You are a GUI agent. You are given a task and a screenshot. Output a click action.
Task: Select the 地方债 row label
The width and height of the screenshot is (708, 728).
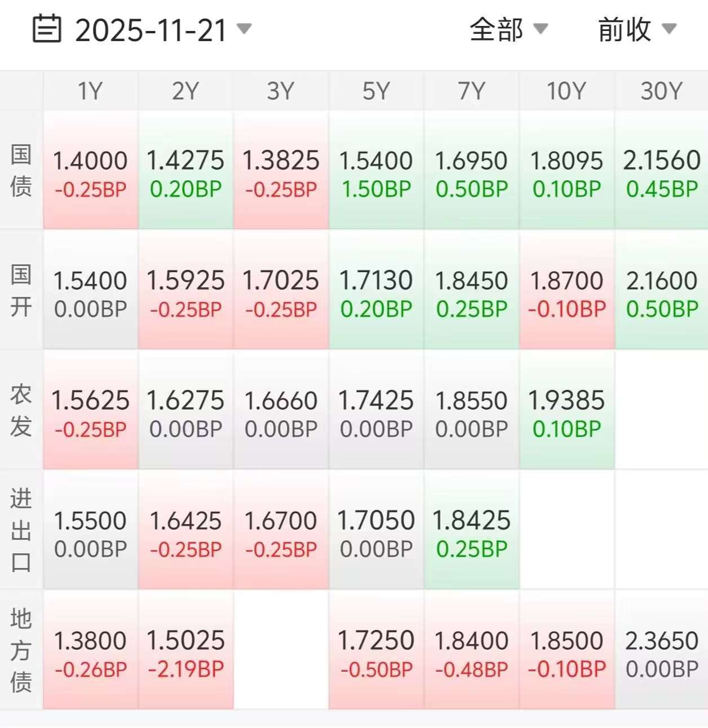pos(21,650)
